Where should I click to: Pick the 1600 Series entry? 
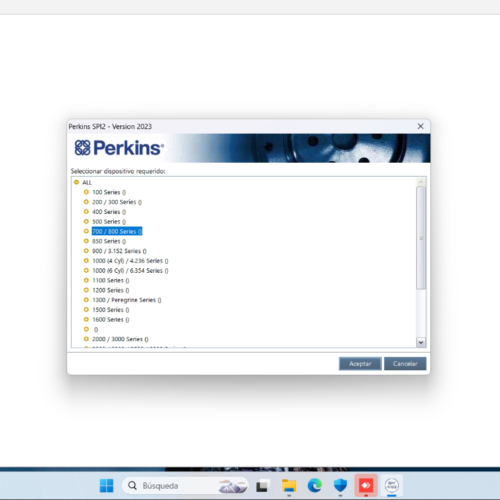coord(111,320)
